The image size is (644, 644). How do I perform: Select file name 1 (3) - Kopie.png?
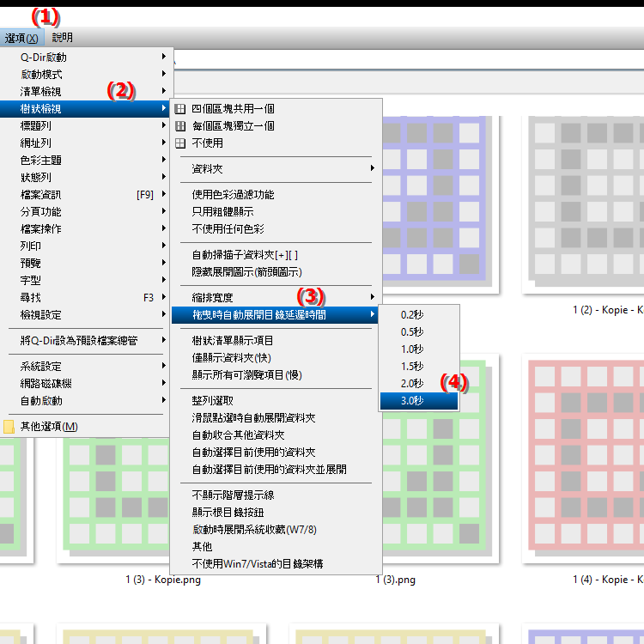(x=163, y=580)
